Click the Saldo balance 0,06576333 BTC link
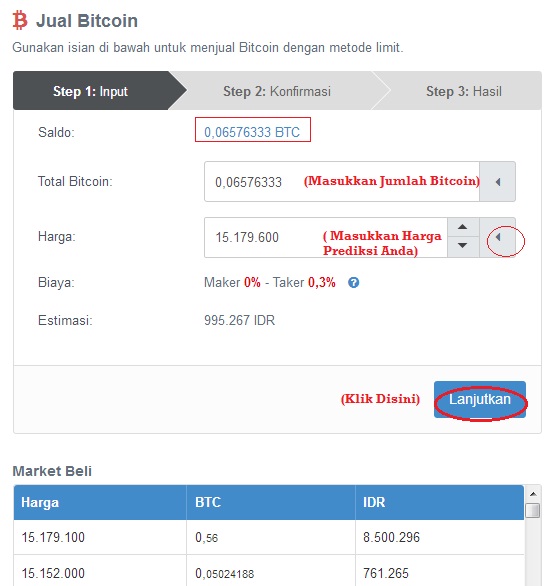This screenshot has height=586, width=549. coord(252,132)
